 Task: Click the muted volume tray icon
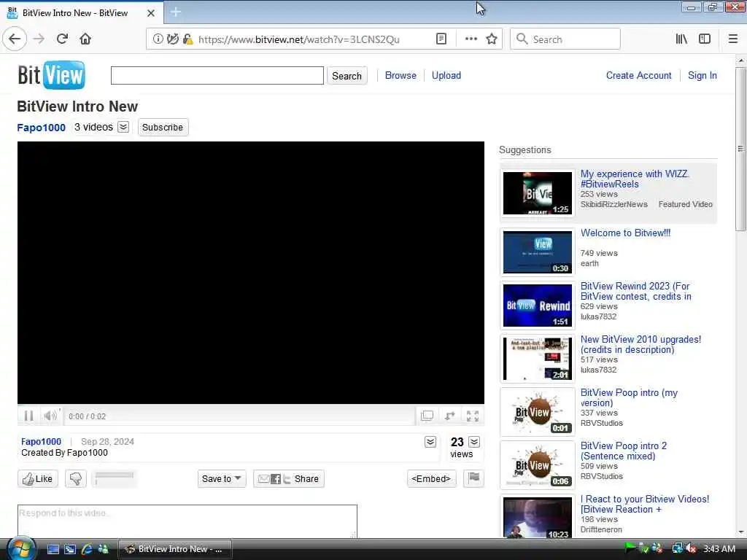(x=692, y=548)
